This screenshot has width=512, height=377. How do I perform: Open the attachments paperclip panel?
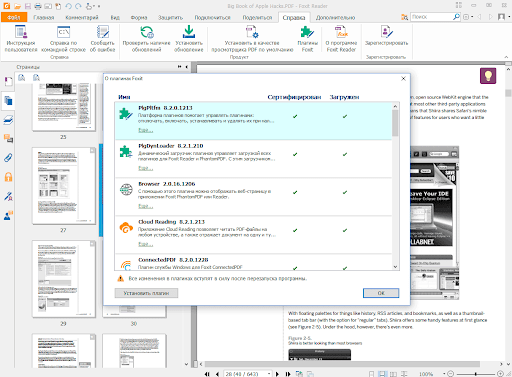8,157
